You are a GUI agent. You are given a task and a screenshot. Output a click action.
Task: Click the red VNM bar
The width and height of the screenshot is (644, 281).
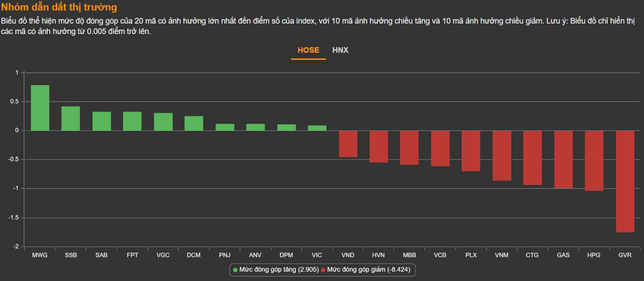point(502,155)
